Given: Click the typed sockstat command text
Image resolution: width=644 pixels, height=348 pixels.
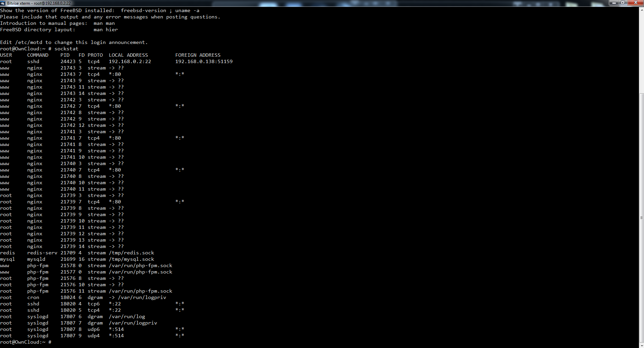Looking at the screenshot, I should tap(66, 49).
